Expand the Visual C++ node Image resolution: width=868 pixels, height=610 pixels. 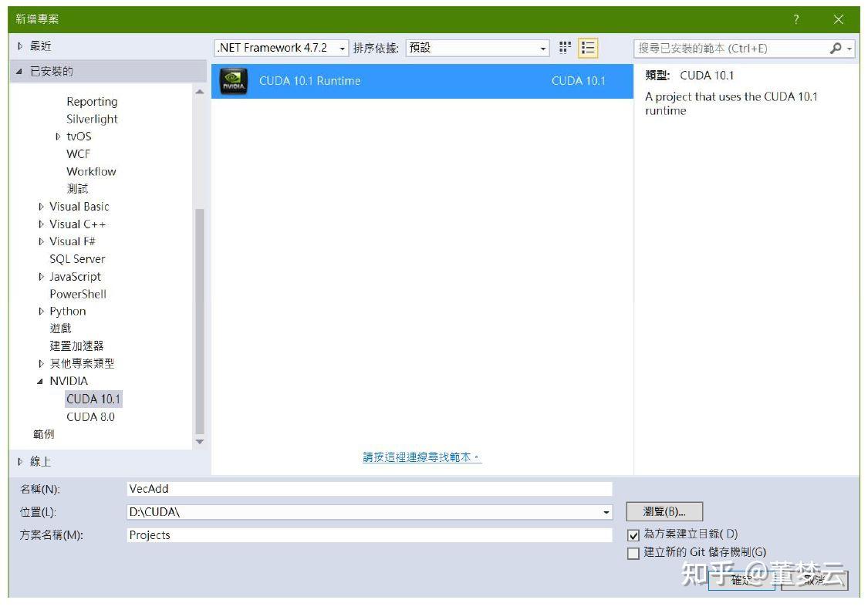pyautogui.click(x=41, y=224)
